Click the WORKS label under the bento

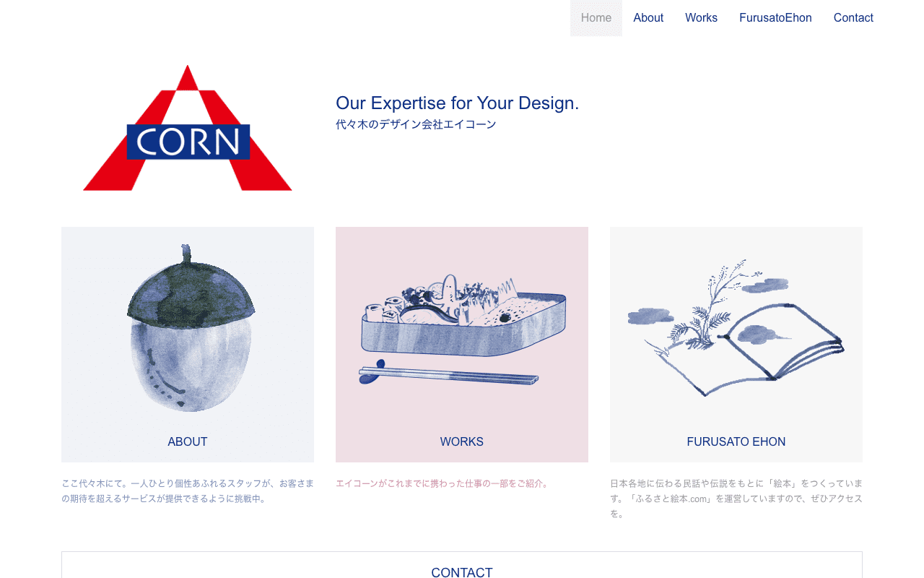(462, 441)
